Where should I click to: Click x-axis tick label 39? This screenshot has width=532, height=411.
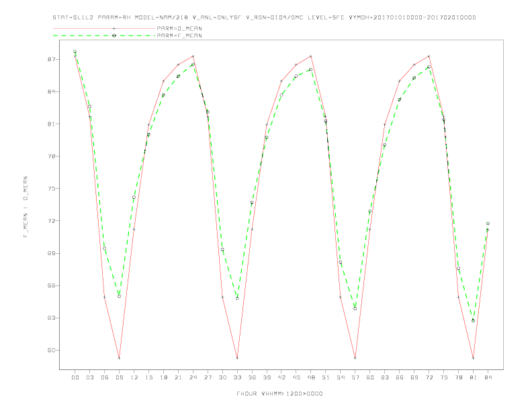(267, 377)
